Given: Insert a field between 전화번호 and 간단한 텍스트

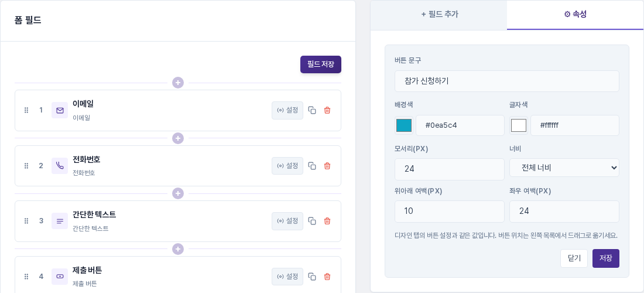Looking at the screenshot, I should click(178, 193).
